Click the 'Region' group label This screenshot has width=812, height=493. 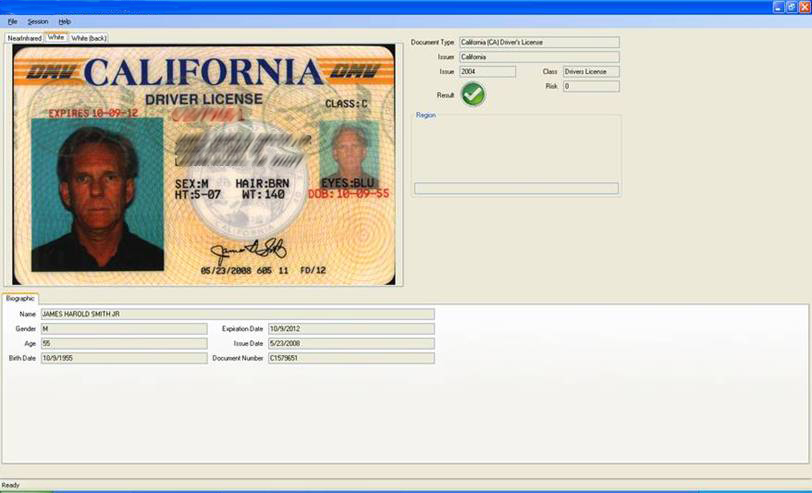[x=426, y=115]
